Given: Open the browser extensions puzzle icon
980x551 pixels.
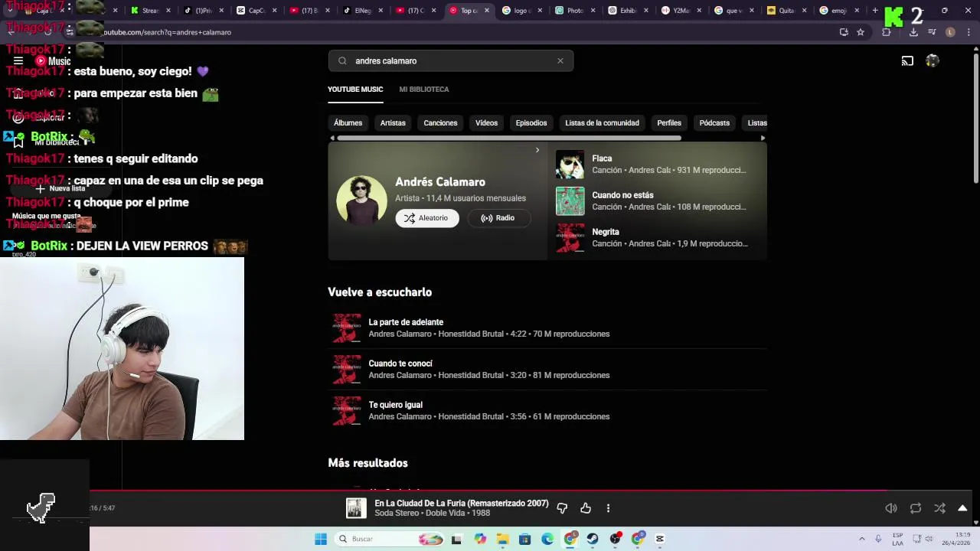Looking at the screenshot, I should coord(887,32).
